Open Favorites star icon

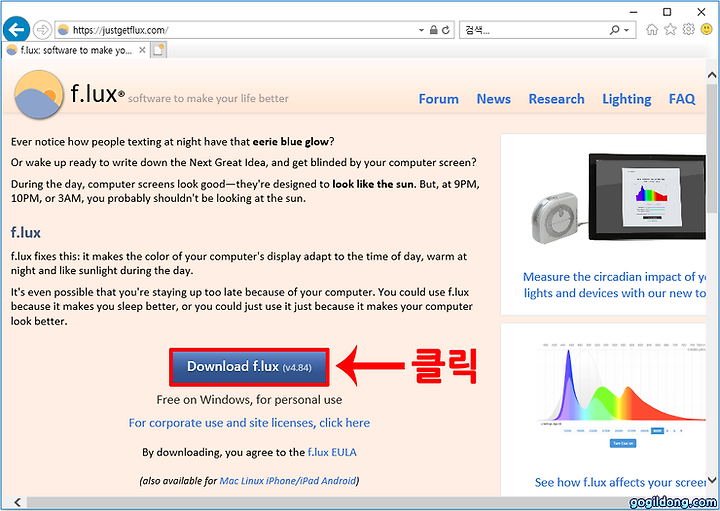click(670, 30)
